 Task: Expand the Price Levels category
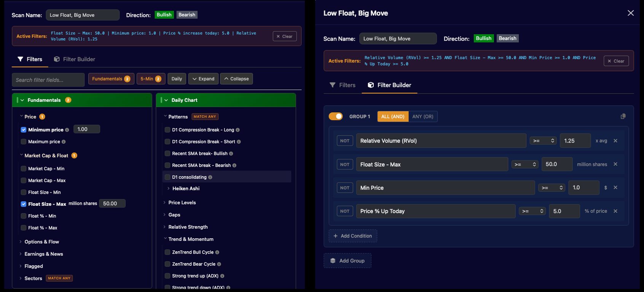click(182, 202)
